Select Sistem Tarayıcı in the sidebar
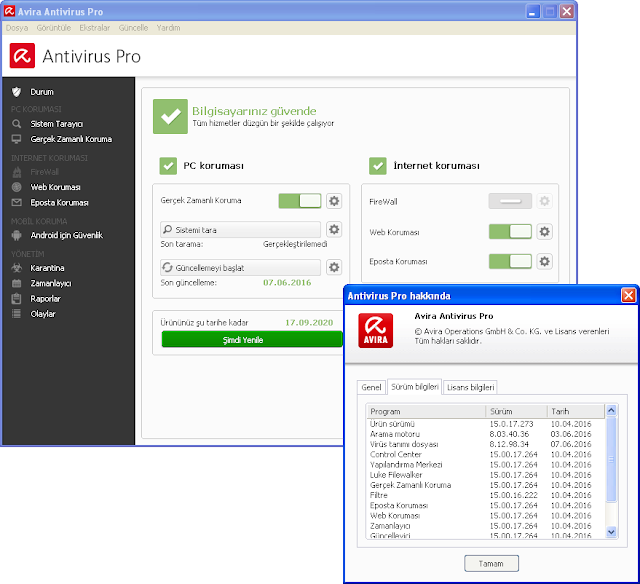Image resolution: width=640 pixels, height=584 pixels. 57,124
